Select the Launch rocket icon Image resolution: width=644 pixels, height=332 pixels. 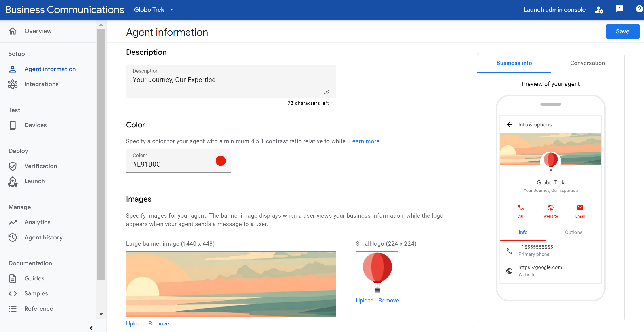pyautogui.click(x=13, y=181)
